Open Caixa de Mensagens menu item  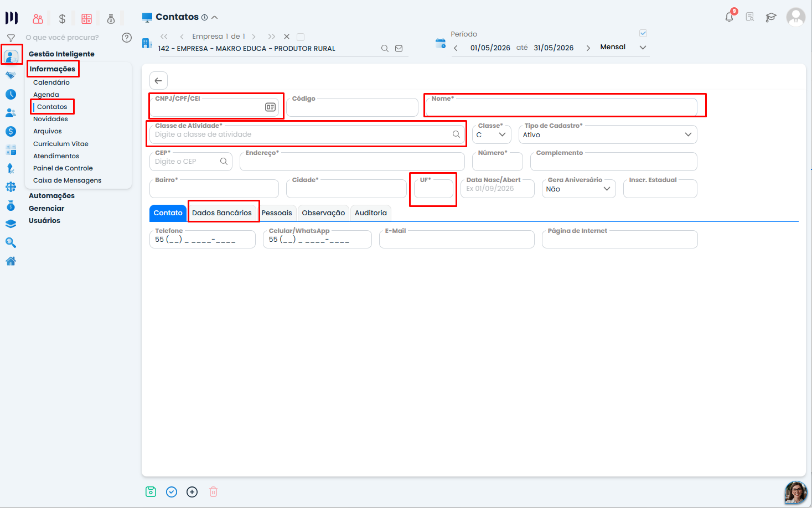click(68, 180)
